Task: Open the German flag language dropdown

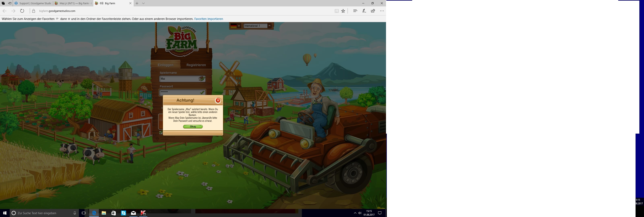Action: tap(239, 26)
